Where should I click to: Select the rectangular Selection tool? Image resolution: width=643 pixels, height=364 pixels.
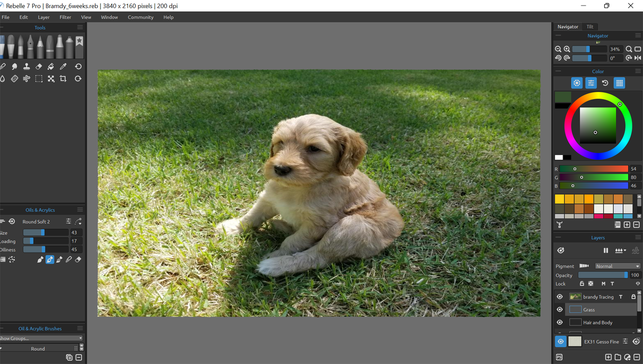(39, 79)
